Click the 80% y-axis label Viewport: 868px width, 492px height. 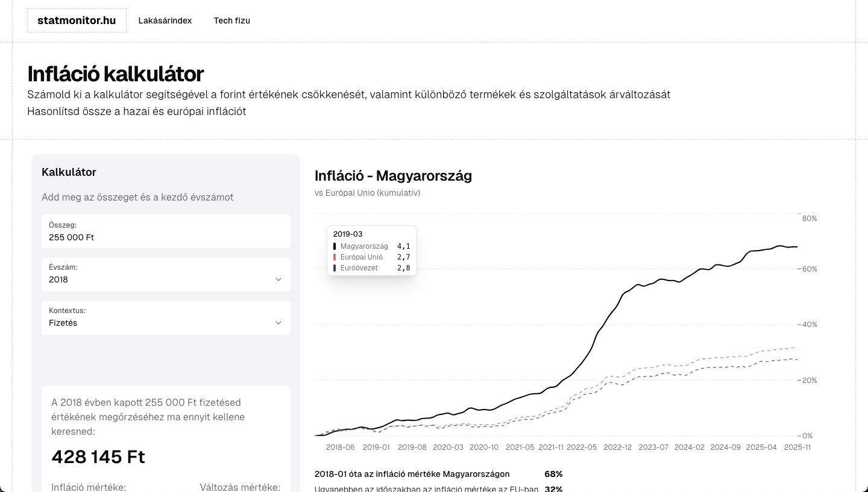810,219
